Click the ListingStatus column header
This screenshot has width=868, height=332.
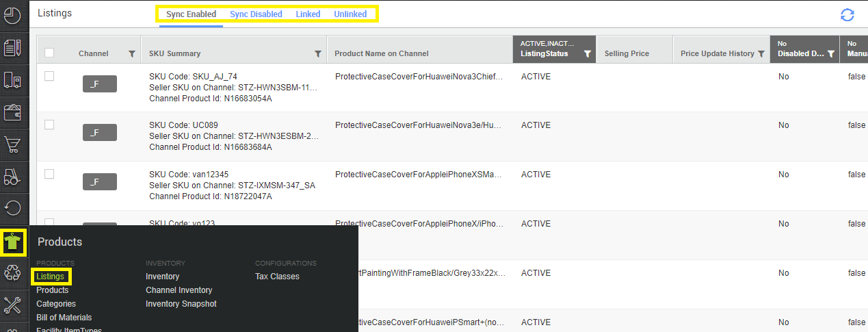click(544, 53)
